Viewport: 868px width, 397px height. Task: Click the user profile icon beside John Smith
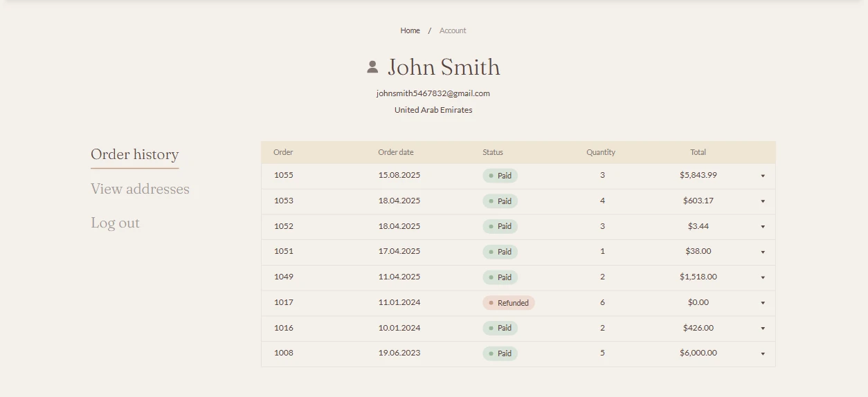[372, 67]
